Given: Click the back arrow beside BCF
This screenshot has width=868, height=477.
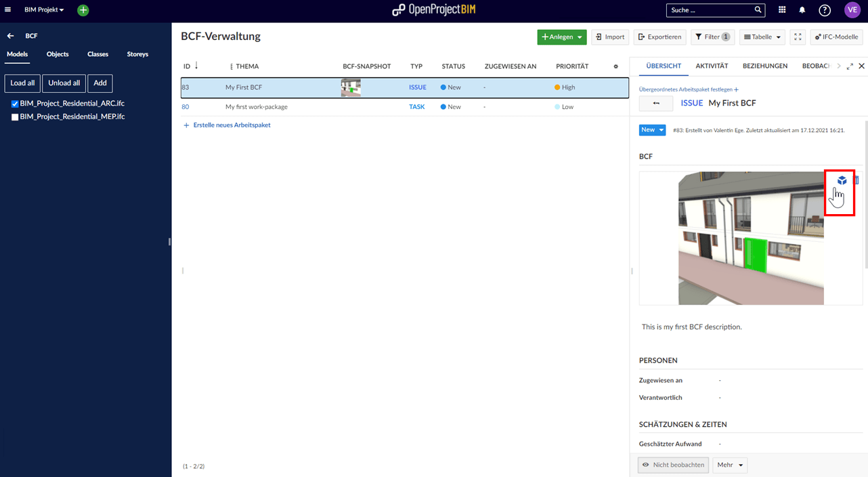Looking at the screenshot, I should (x=11, y=35).
